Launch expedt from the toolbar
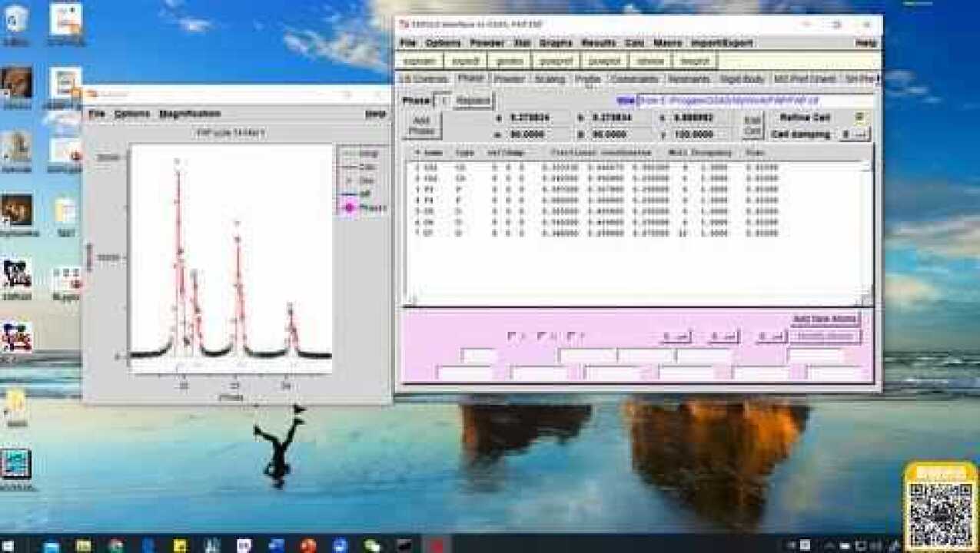This screenshot has width=980, height=553. pyautogui.click(x=464, y=61)
